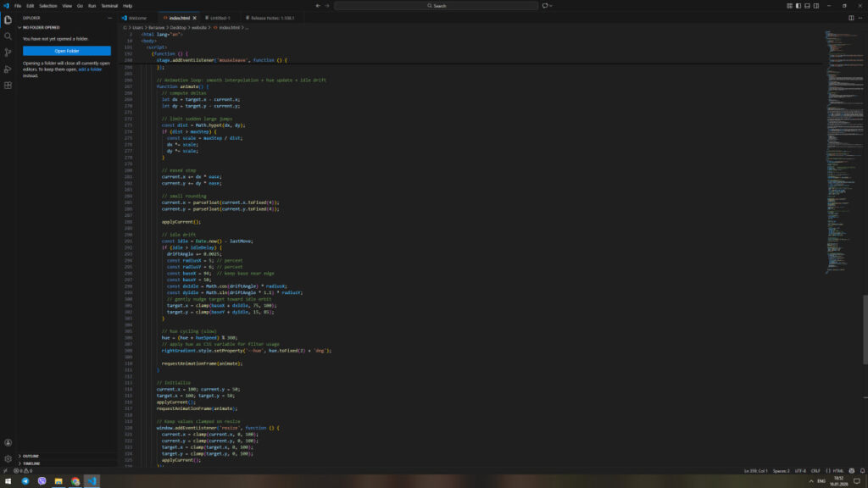Open the dropdown next to Copilot chat
The image size is (868, 488).
tap(551, 6)
